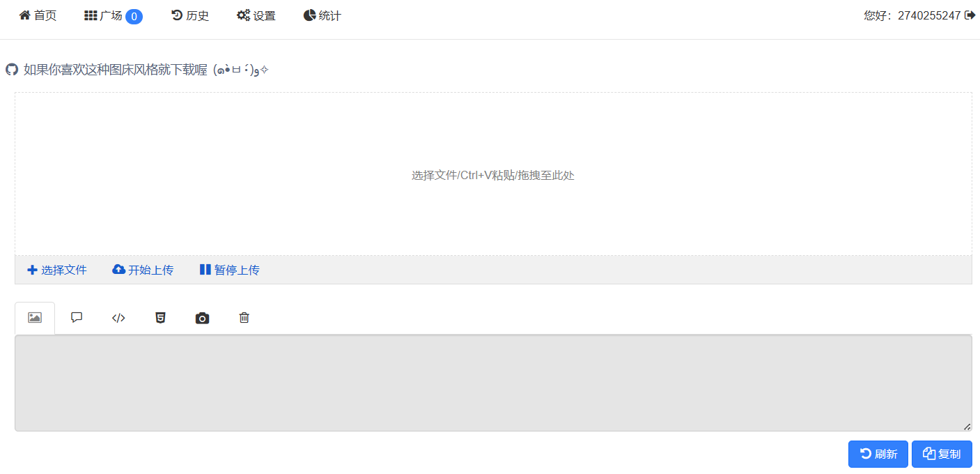Select the code brackets format tab
This screenshot has width=980, height=474.
click(118, 318)
